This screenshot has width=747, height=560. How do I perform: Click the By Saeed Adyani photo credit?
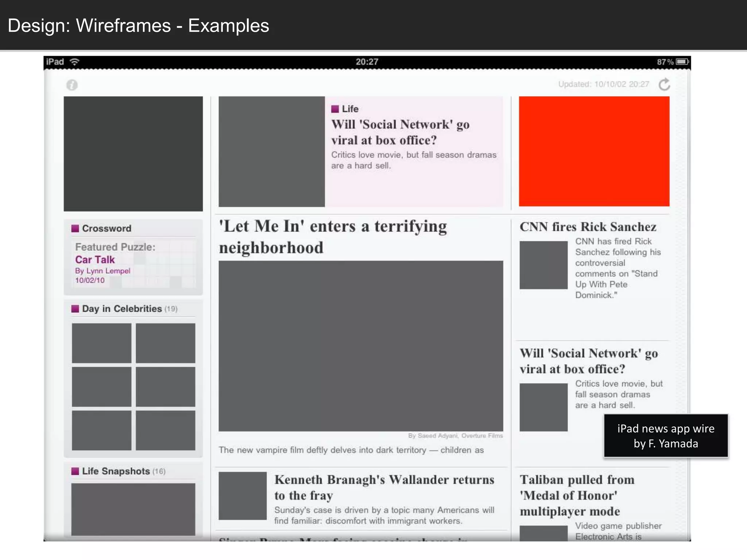[x=456, y=436]
